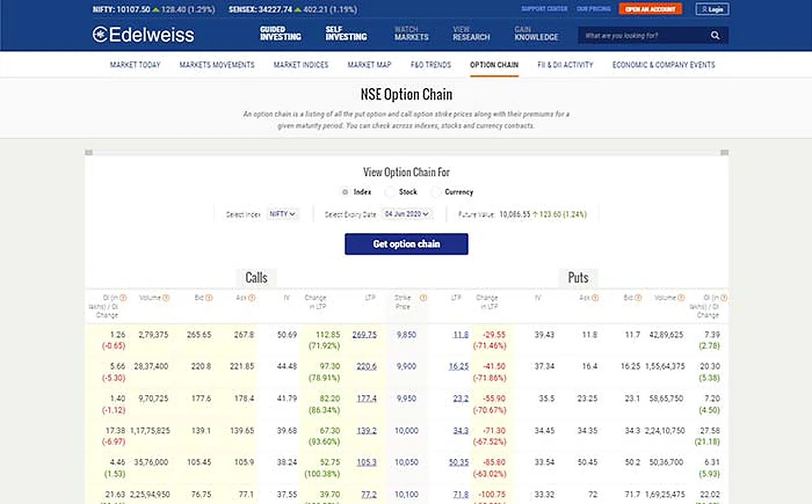The image size is (812, 504).
Task: Open Self Investing menu
Action: coord(346,33)
